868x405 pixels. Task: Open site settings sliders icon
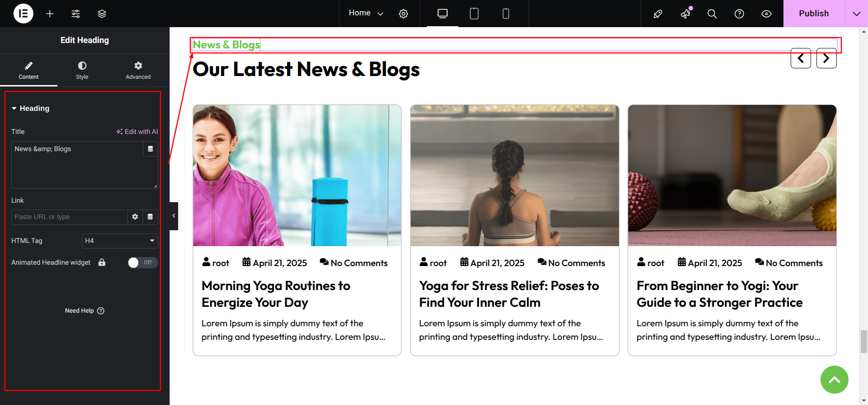(x=75, y=14)
